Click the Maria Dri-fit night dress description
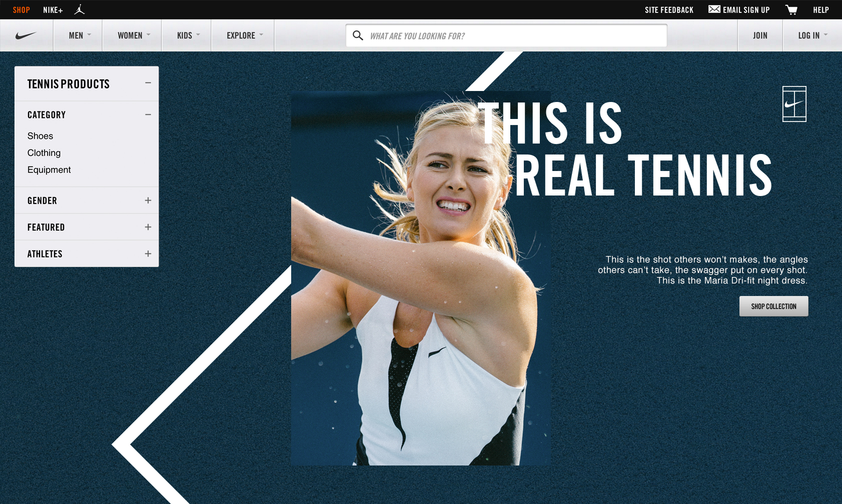 [x=703, y=270]
